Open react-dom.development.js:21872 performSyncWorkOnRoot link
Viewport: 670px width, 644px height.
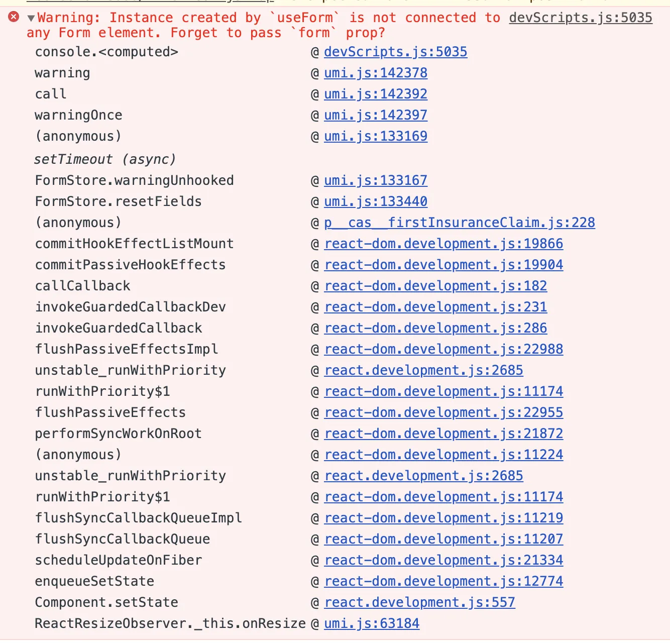coord(443,434)
